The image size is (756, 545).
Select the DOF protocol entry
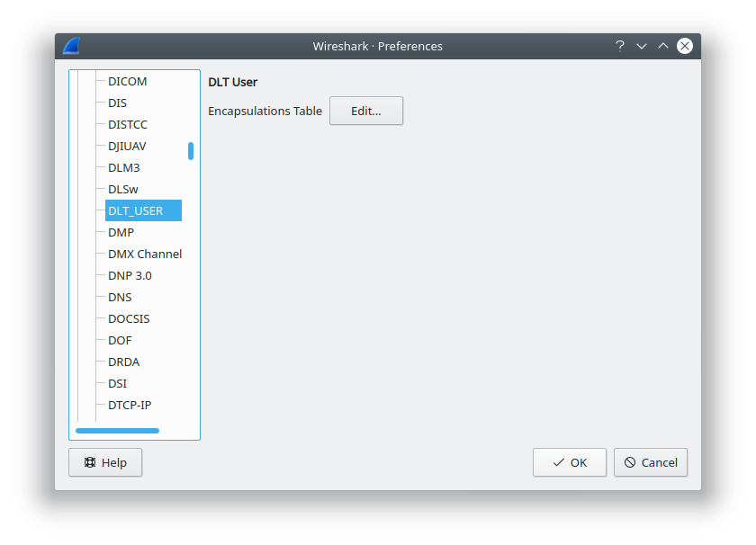coord(120,341)
